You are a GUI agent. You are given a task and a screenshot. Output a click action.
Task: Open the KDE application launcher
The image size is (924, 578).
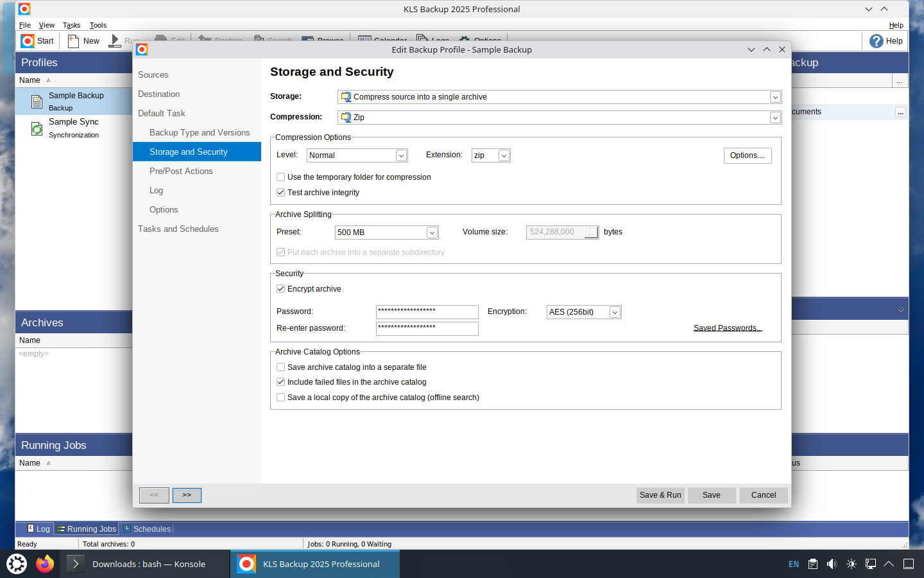pos(17,564)
